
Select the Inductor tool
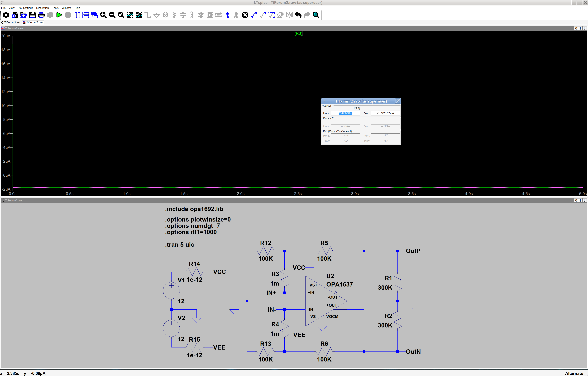[192, 15]
